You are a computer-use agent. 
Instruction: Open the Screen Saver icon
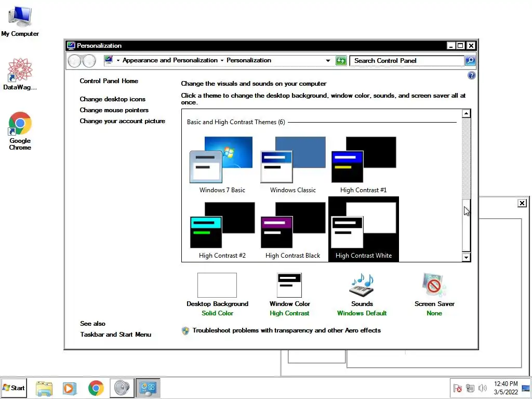tap(434, 285)
